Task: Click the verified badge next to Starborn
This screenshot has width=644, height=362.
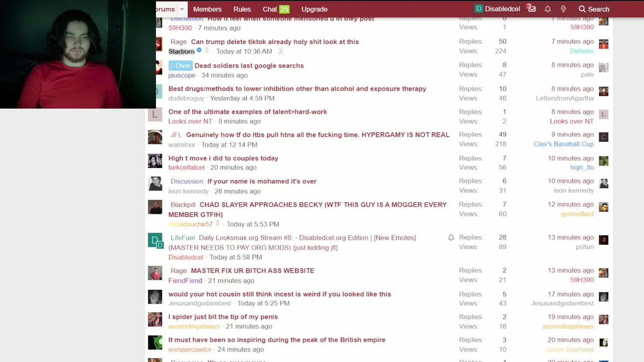Action: click(199, 51)
